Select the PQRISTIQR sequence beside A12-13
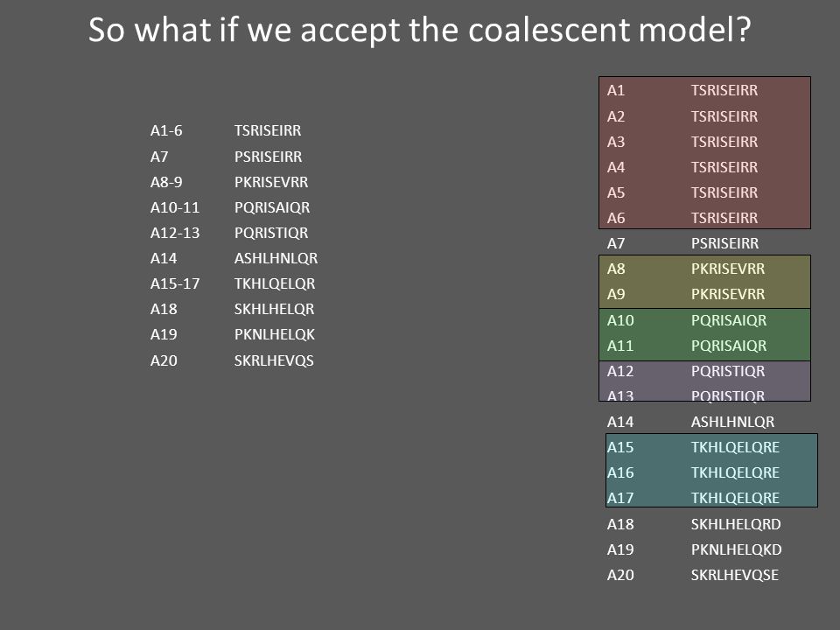This screenshot has width=840, height=630. coord(271,233)
